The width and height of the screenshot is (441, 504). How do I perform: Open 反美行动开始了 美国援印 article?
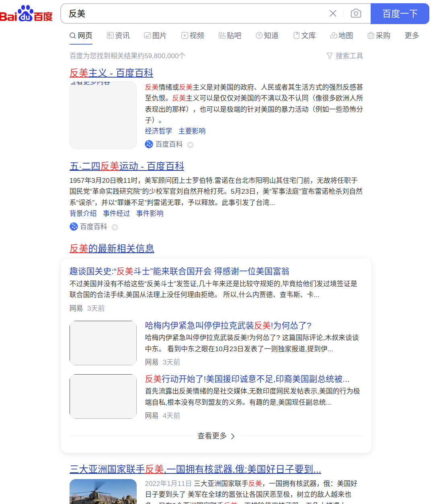click(247, 379)
